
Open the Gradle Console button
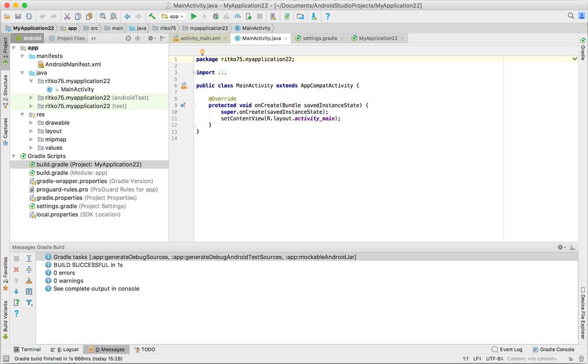click(554, 350)
